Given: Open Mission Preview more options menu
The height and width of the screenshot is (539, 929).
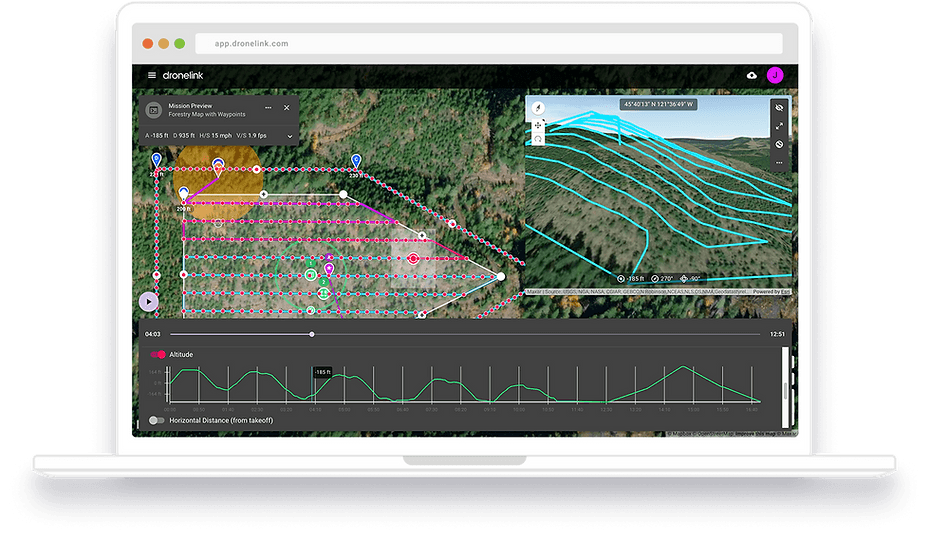Looking at the screenshot, I should [x=268, y=107].
